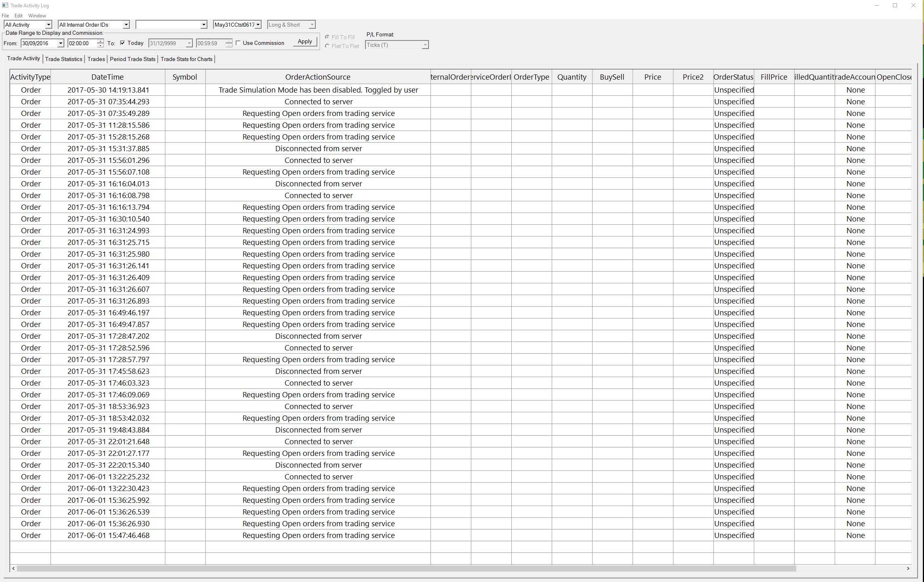The height and width of the screenshot is (582, 924).
Task: Open the Window menu
Action: tap(37, 16)
